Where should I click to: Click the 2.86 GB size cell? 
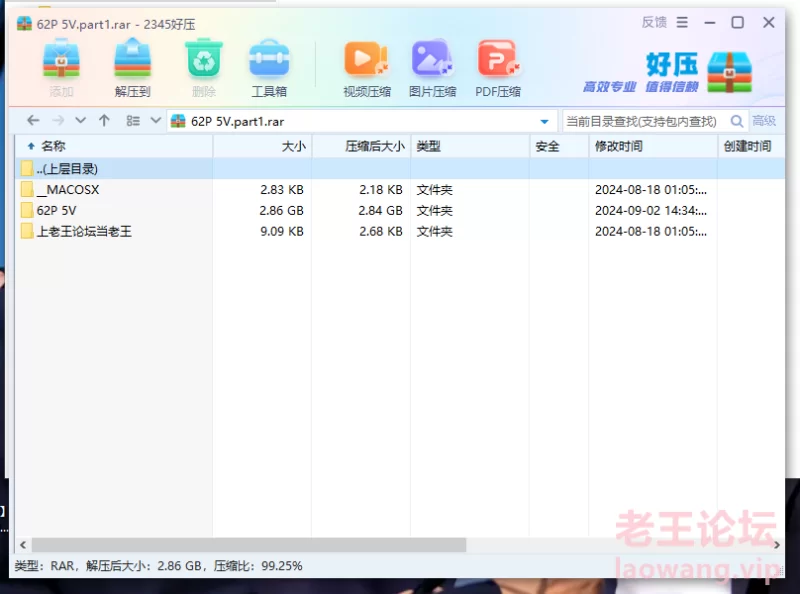coord(281,210)
